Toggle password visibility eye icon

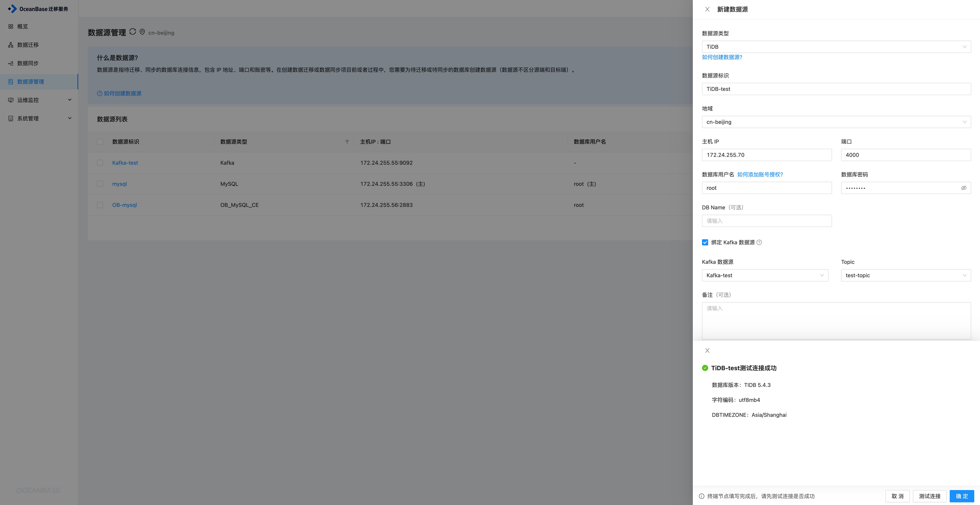point(964,188)
